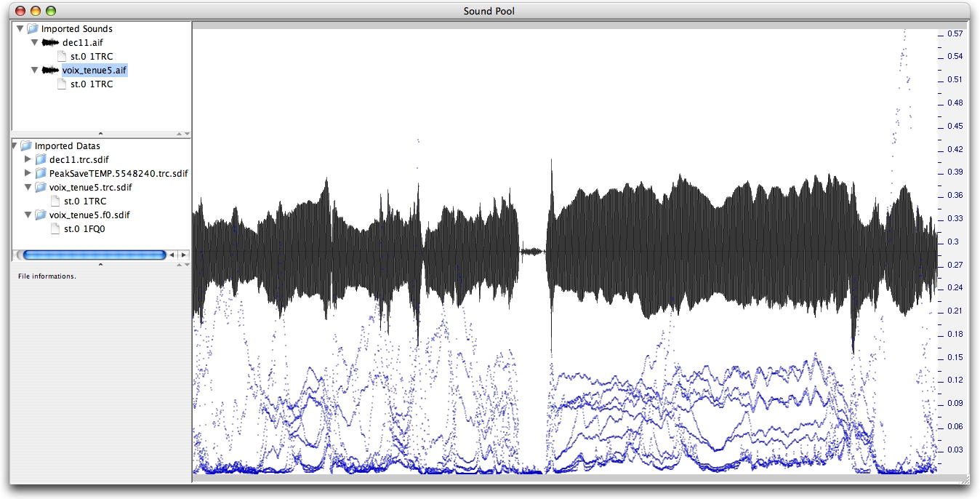
Task: Select the Imported Sounds label
Action: click(77, 29)
